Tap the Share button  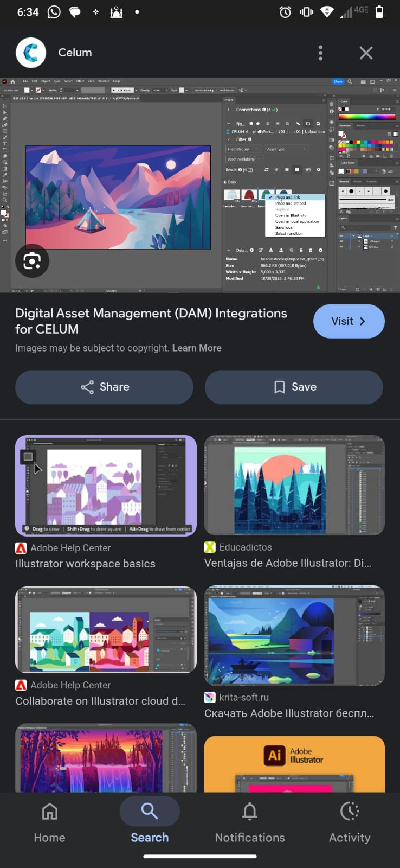[x=104, y=387]
